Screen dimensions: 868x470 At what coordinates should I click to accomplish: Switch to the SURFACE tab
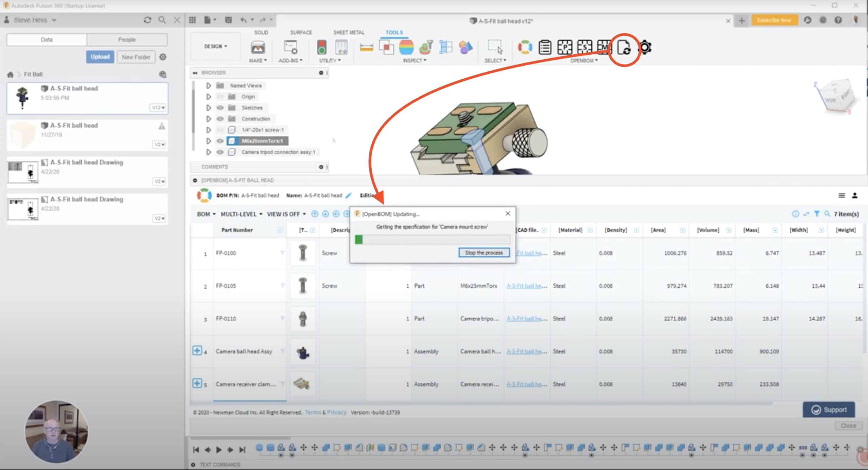[301, 33]
